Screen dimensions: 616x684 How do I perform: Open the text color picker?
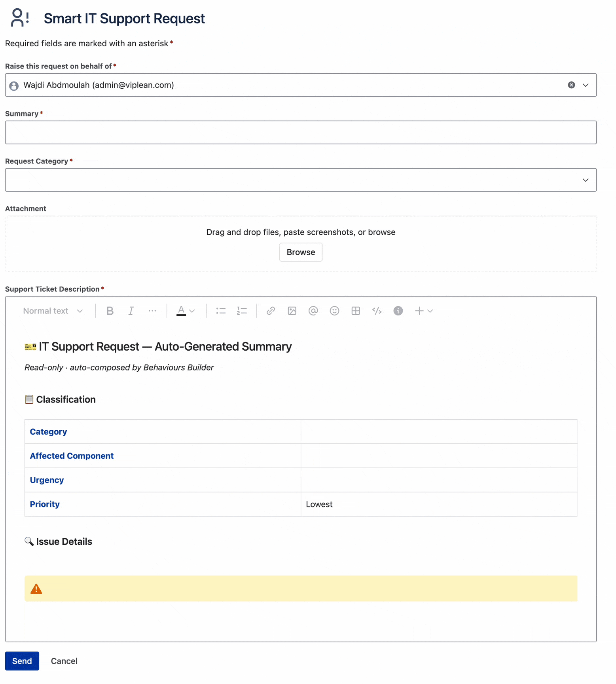[x=186, y=311]
